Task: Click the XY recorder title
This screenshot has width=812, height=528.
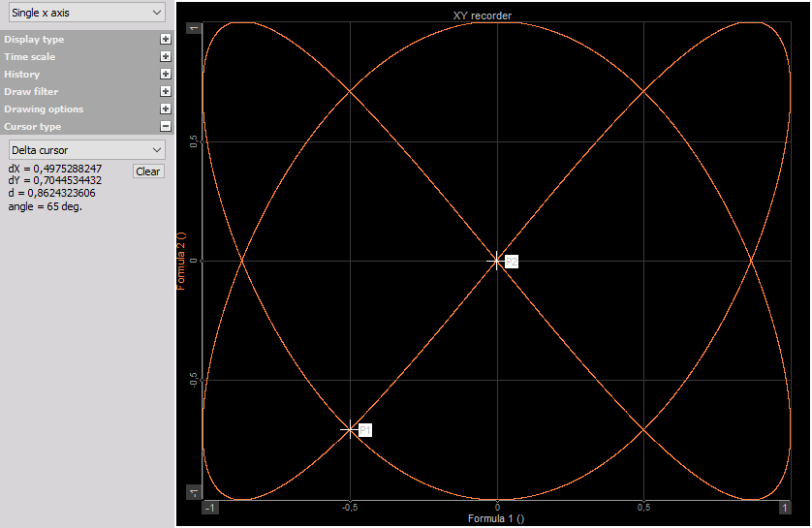Action: pos(483,16)
